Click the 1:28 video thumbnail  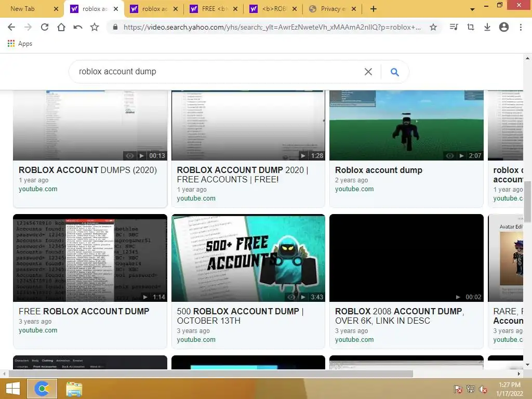pos(248,125)
